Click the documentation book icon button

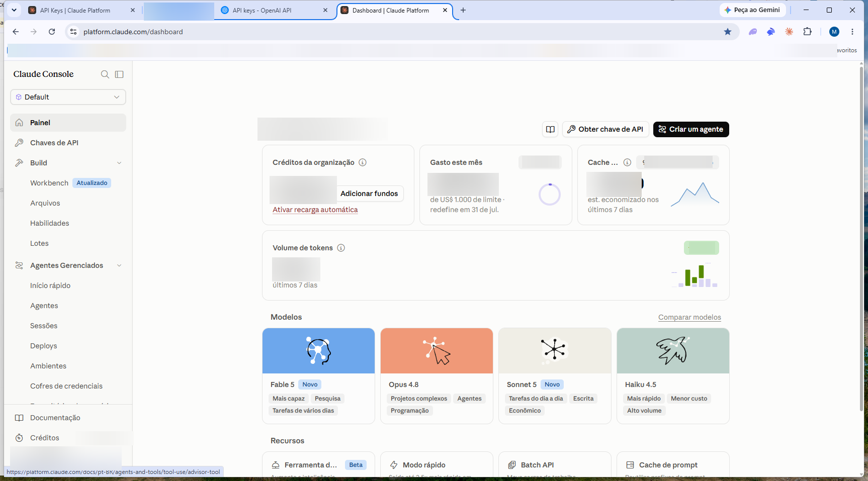pos(551,129)
